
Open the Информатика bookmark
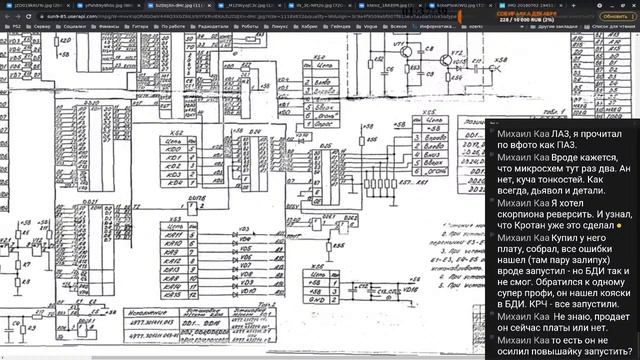[433, 27]
